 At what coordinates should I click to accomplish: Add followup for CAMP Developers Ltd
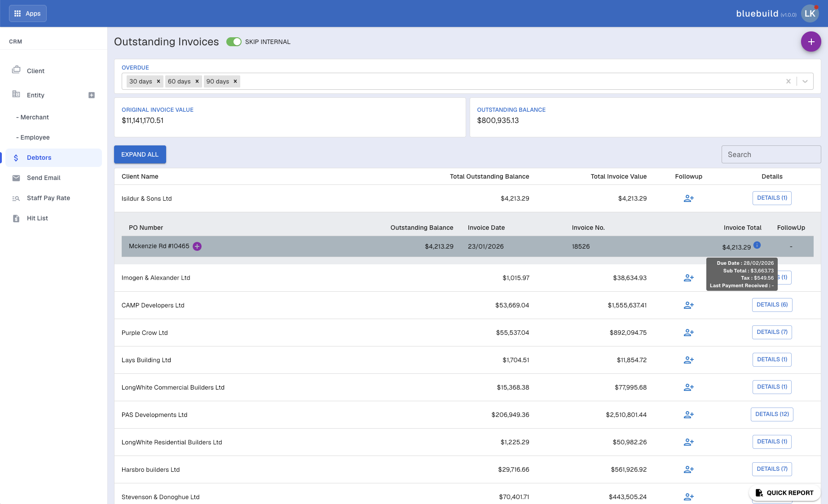[689, 305]
